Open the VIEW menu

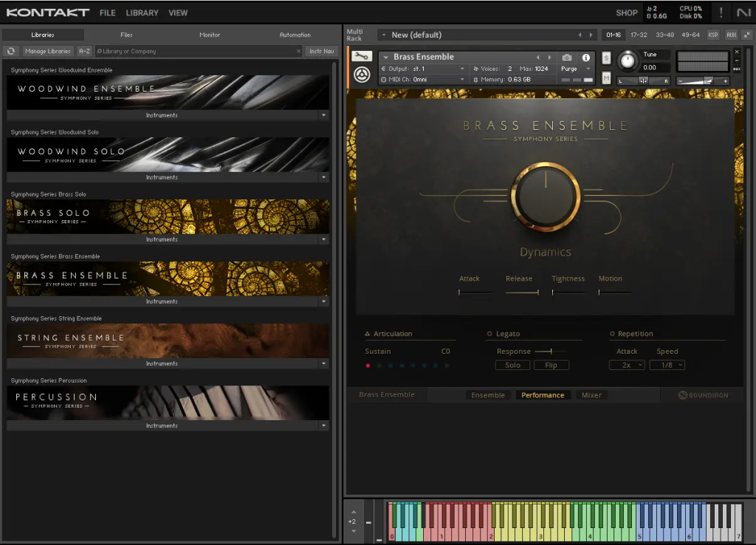point(178,13)
